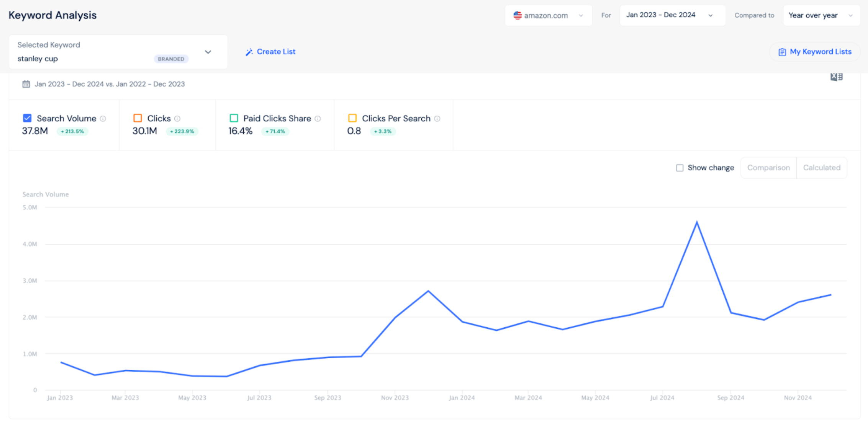Click the 0.8 Clicks Per Search value
The height and width of the screenshot is (424, 868).
tap(354, 131)
